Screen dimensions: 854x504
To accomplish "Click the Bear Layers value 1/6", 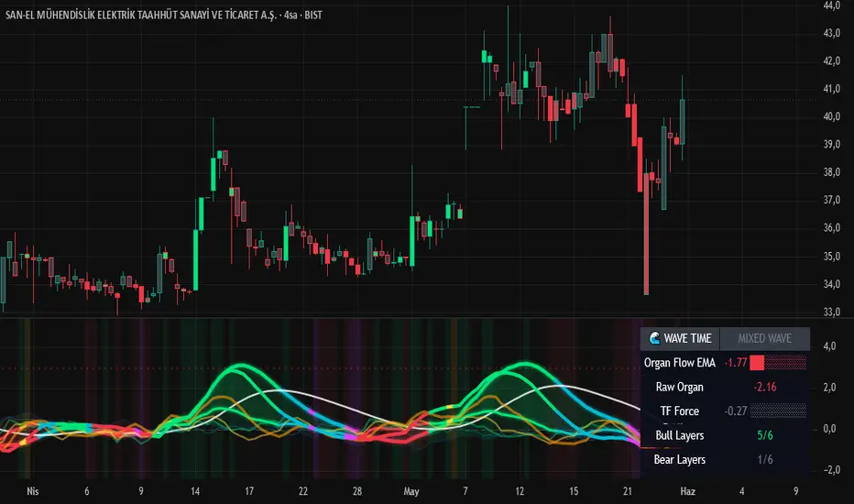I will click(765, 459).
